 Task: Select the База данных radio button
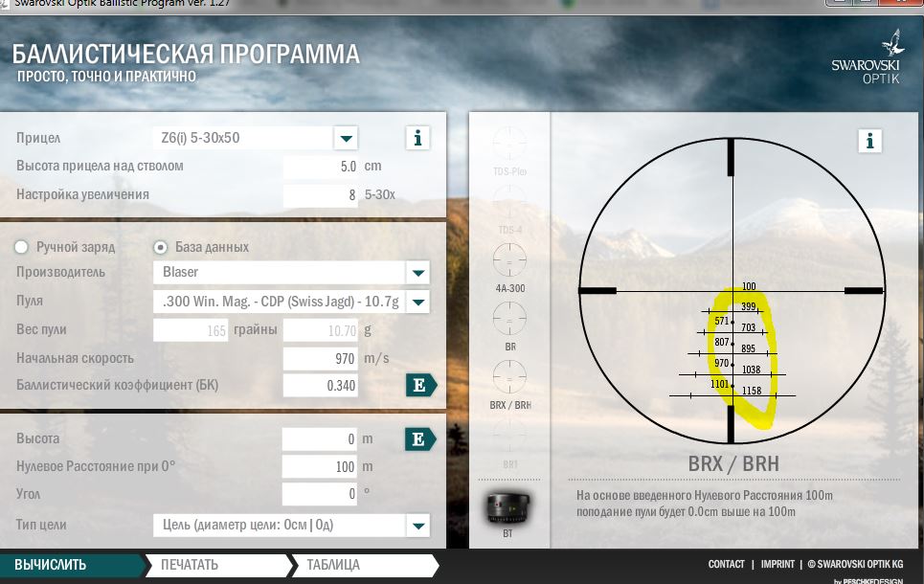coord(161,247)
